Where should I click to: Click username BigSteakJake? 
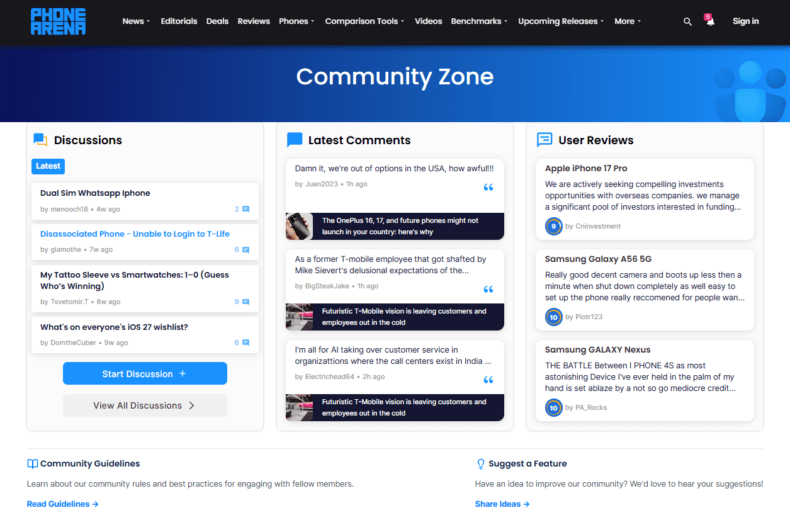click(x=327, y=286)
